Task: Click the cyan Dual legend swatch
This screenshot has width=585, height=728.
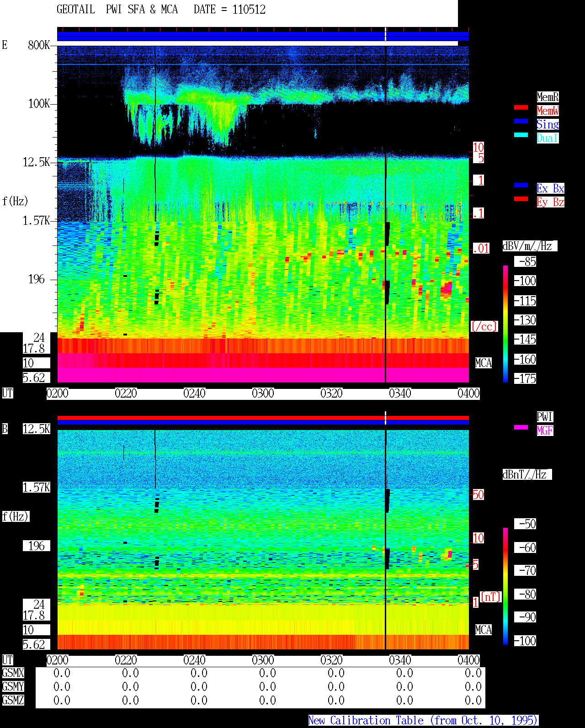Action: click(x=521, y=135)
